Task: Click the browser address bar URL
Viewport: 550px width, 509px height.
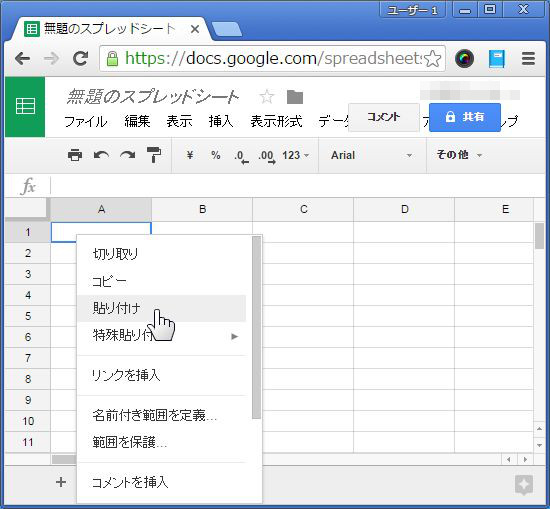Action: 274,59
